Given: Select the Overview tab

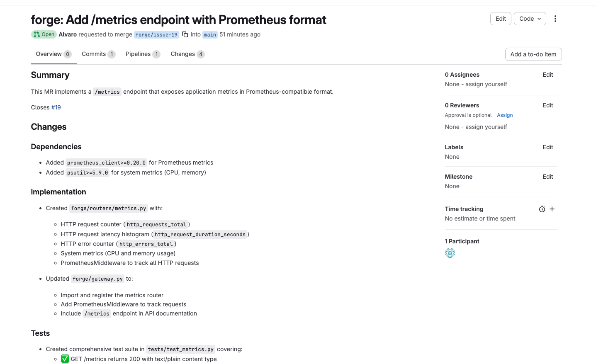Looking at the screenshot, I should (x=54, y=54).
